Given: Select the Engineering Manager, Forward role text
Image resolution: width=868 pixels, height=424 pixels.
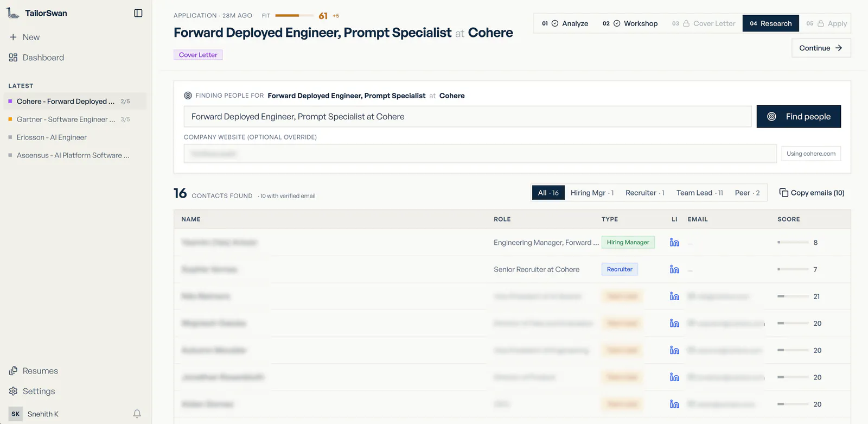Looking at the screenshot, I should pos(546,243).
